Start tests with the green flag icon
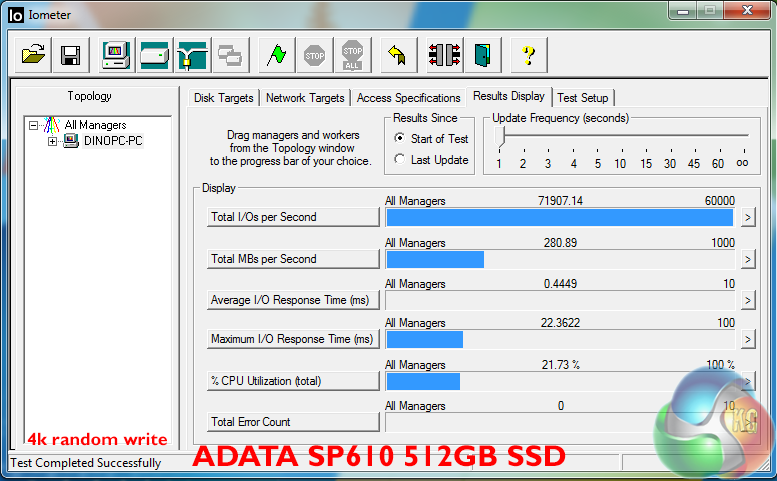 (277, 54)
